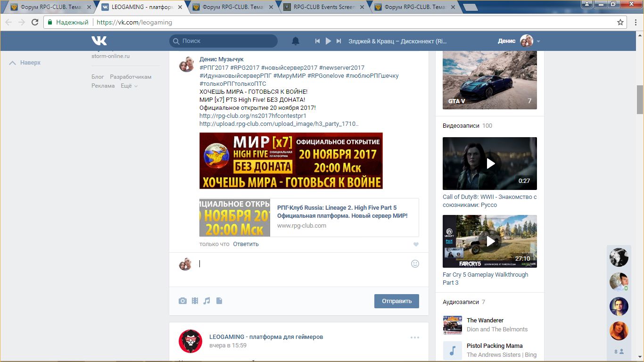Image resolution: width=644 pixels, height=362 pixels.
Task: Switch to RPG-CLUB Events Screen tab
Action: [x=324, y=7]
